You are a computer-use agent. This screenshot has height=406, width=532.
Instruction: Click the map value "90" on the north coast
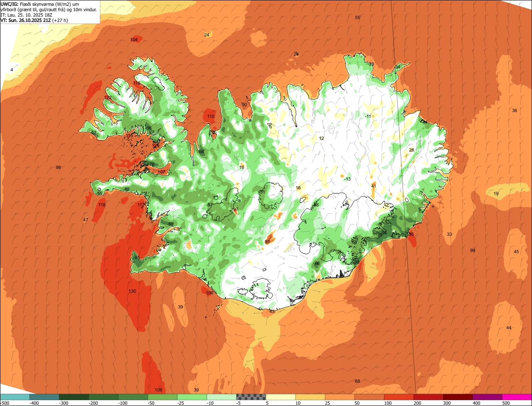(244, 105)
